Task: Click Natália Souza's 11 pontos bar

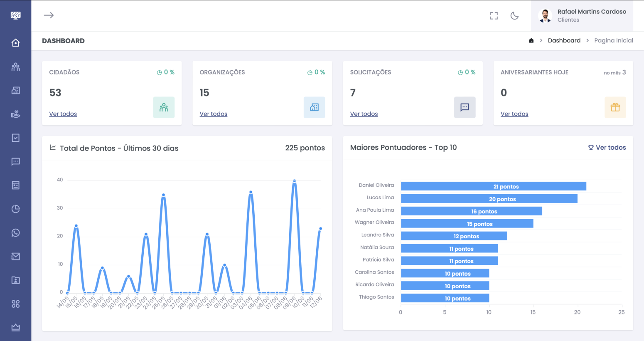Action: 449,249
